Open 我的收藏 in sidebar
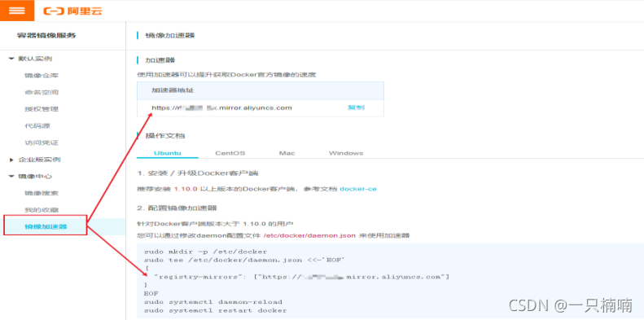Viewport: 644px width, 320px height. point(42,210)
